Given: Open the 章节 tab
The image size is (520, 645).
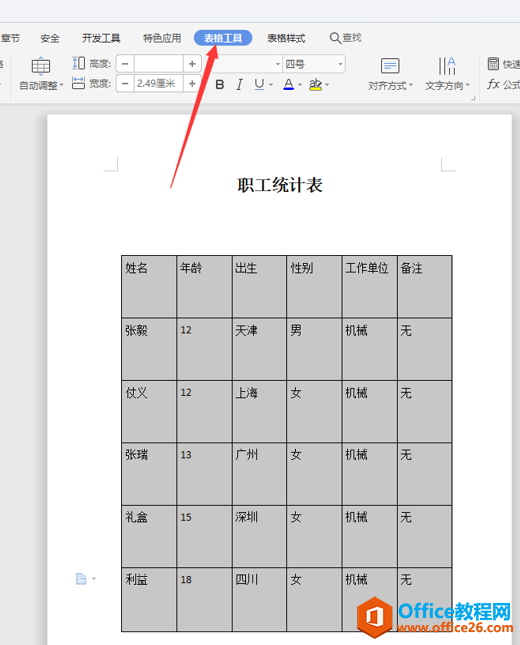Looking at the screenshot, I should tap(10, 38).
